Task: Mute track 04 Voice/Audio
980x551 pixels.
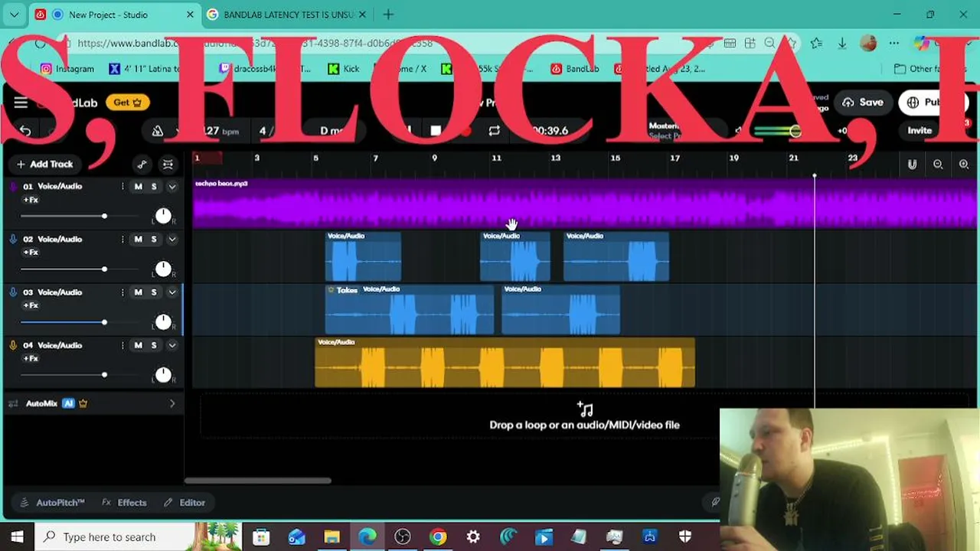Action: point(139,345)
